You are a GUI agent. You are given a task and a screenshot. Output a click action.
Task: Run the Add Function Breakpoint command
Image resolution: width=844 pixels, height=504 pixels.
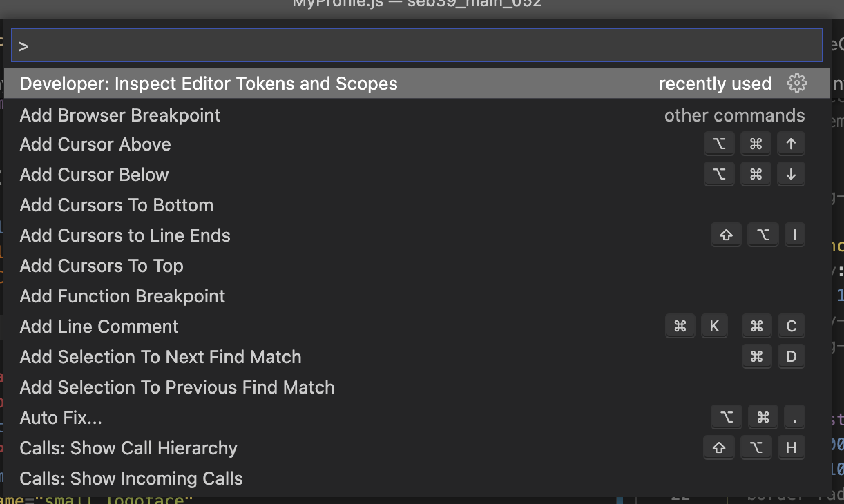(122, 295)
